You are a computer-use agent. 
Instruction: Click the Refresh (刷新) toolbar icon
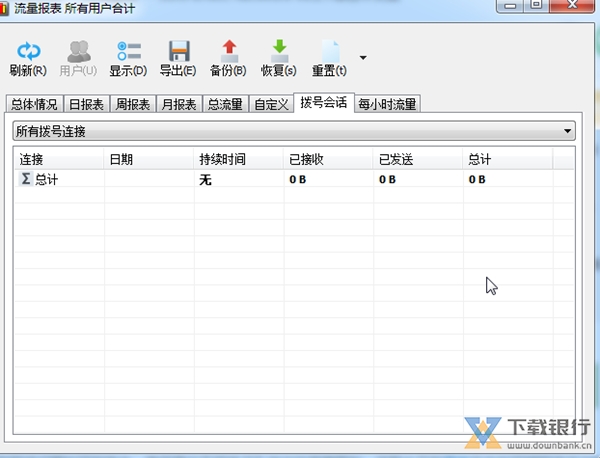28,51
